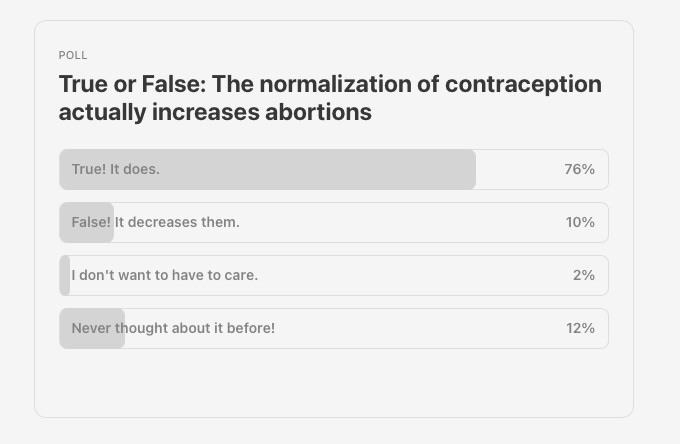Choose "I don't want to have to care."

click(x=334, y=275)
